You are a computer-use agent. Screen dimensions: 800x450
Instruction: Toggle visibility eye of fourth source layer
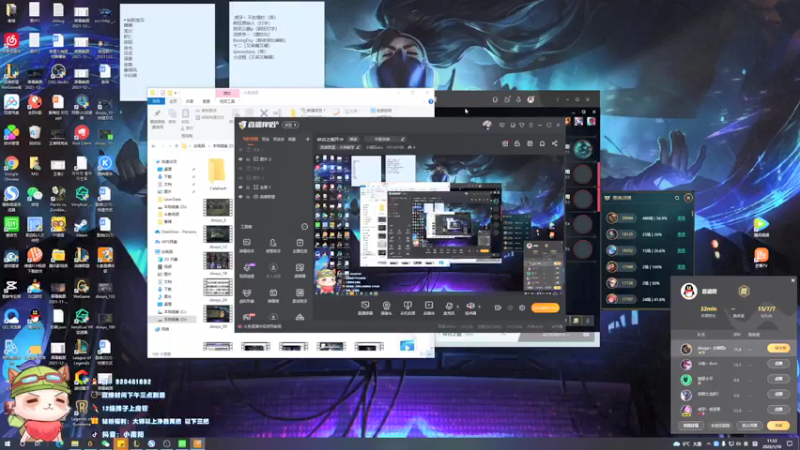241,178
